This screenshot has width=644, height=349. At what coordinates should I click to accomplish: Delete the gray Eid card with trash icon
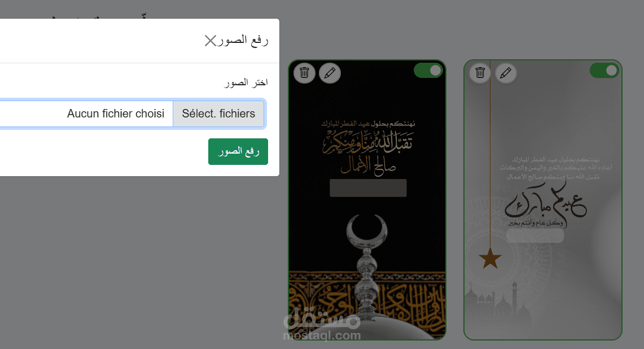click(x=480, y=73)
